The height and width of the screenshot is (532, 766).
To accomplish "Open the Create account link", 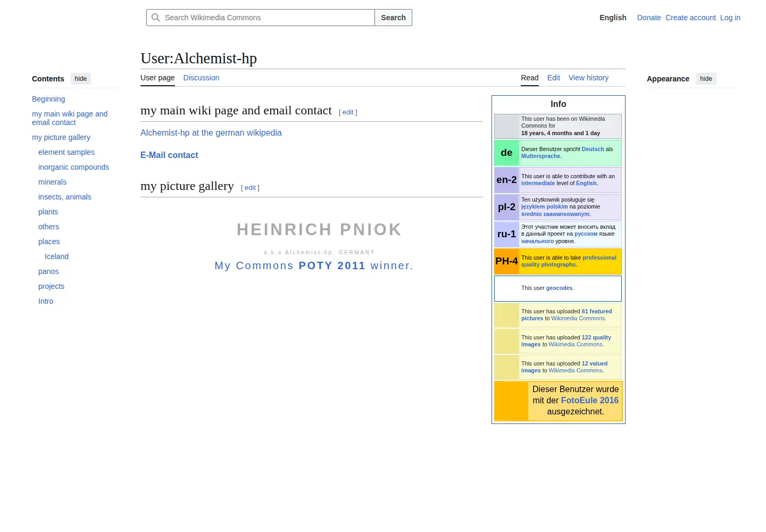I will (690, 18).
